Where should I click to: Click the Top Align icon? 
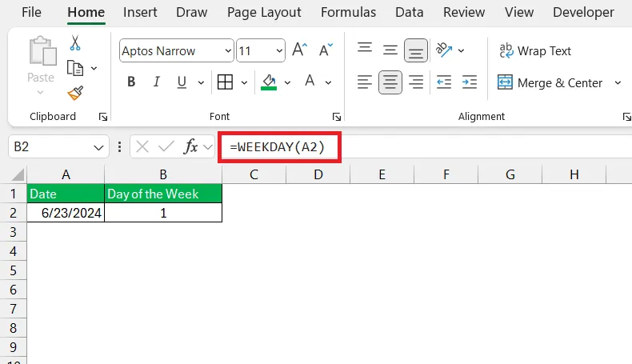pos(365,49)
